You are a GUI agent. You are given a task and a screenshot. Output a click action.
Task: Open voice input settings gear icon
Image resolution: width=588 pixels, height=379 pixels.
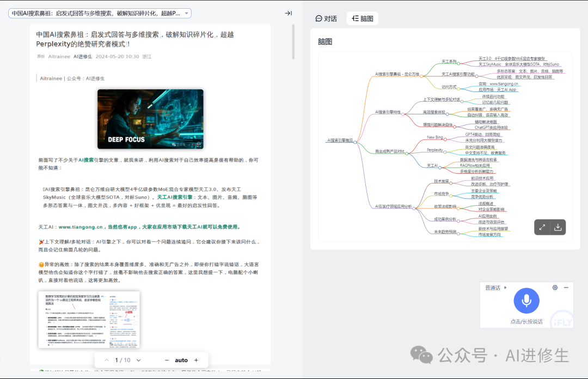click(555, 288)
